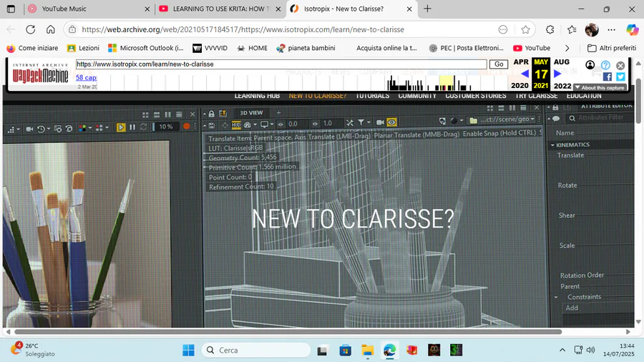This screenshot has width=644, height=362.
Task: Go to next capture with right arrow
Action: click(557, 74)
